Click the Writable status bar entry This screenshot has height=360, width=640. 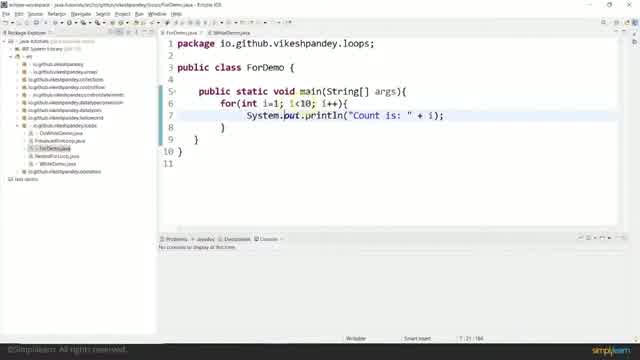tap(356, 339)
